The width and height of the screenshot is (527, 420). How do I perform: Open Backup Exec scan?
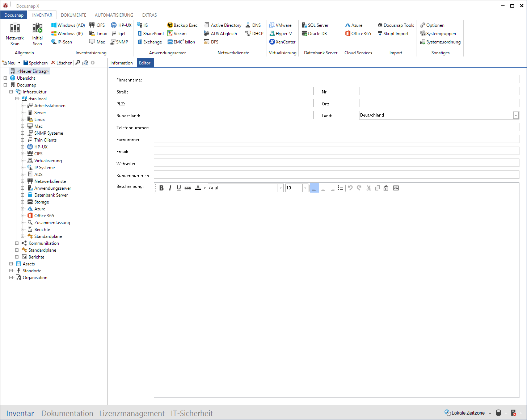click(182, 25)
